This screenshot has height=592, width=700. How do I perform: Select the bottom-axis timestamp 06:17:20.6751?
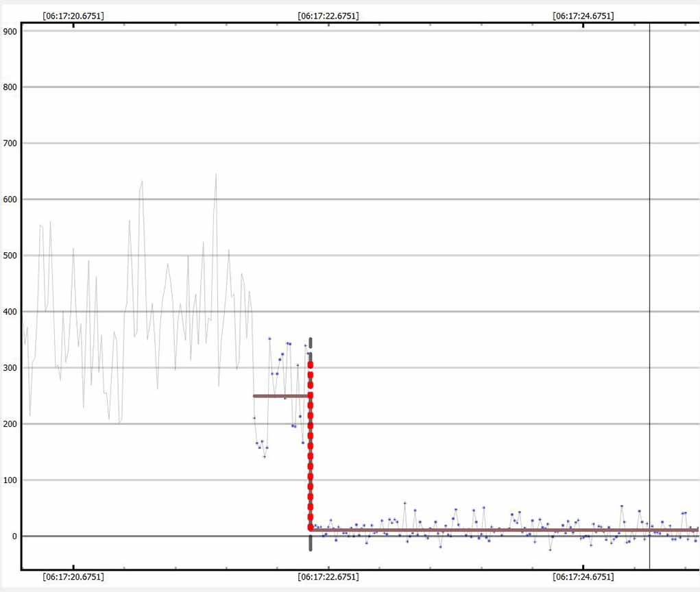(x=73, y=577)
